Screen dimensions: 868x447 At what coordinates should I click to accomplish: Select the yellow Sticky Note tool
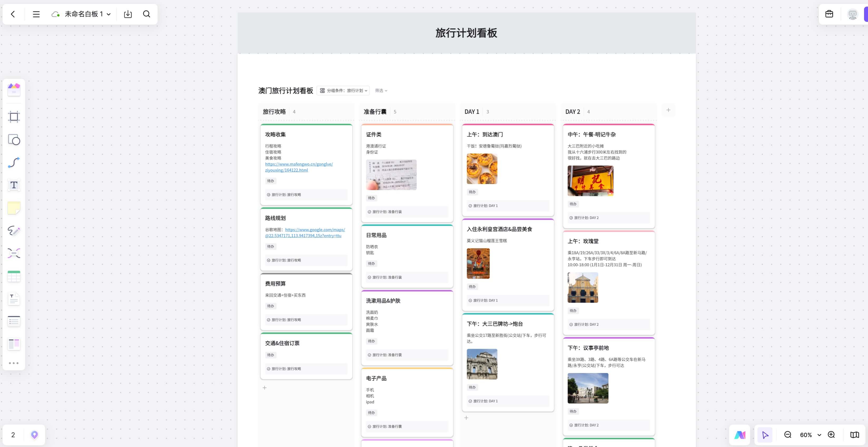click(x=14, y=208)
